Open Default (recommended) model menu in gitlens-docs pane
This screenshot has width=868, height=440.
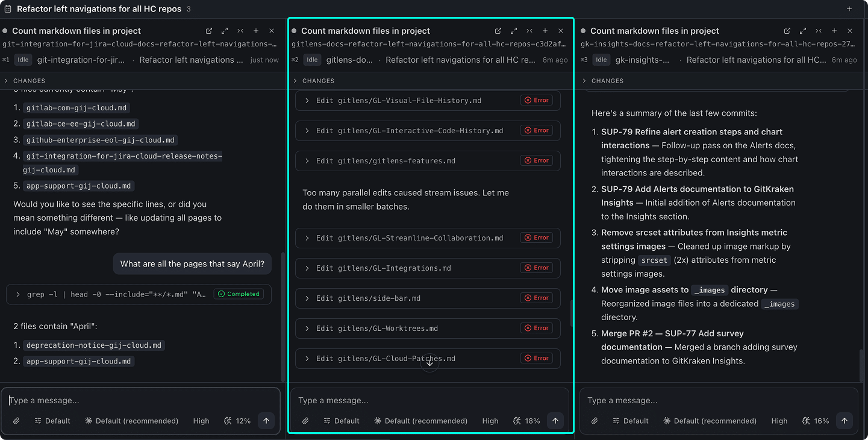click(421, 421)
